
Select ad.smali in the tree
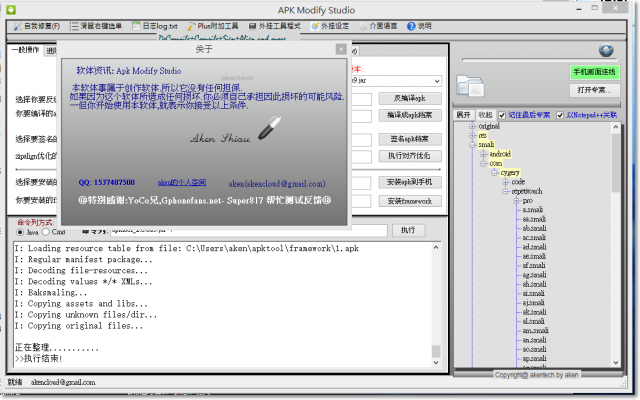pyautogui.click(x=534, y=247)
